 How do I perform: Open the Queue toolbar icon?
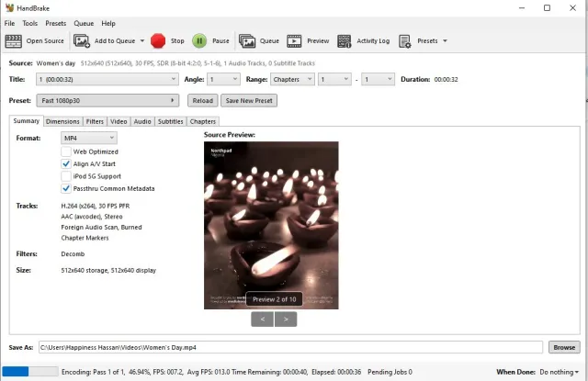point(247,40)
